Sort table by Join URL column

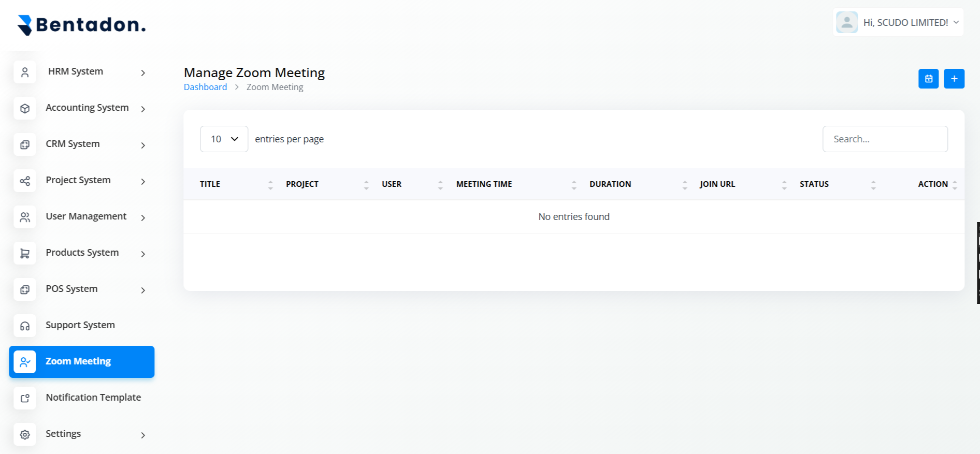(784, 185)
